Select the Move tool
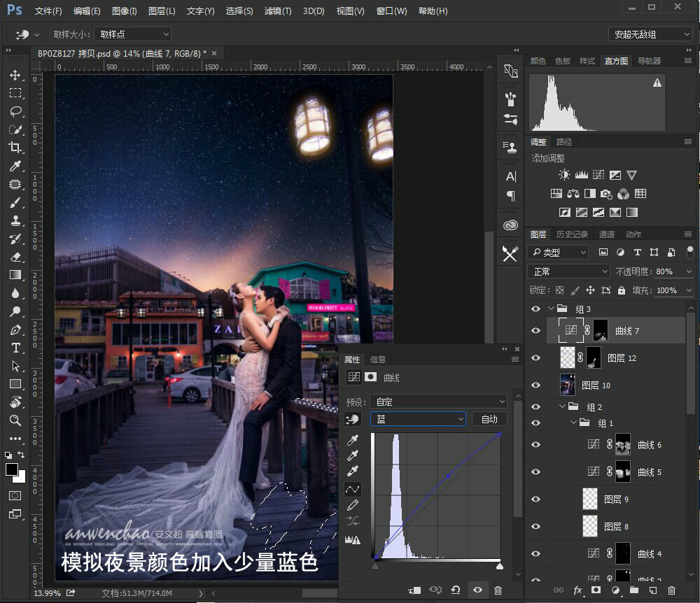Image resolution: width=700 pixels, height=603 pixels. [x=15, y=75]
